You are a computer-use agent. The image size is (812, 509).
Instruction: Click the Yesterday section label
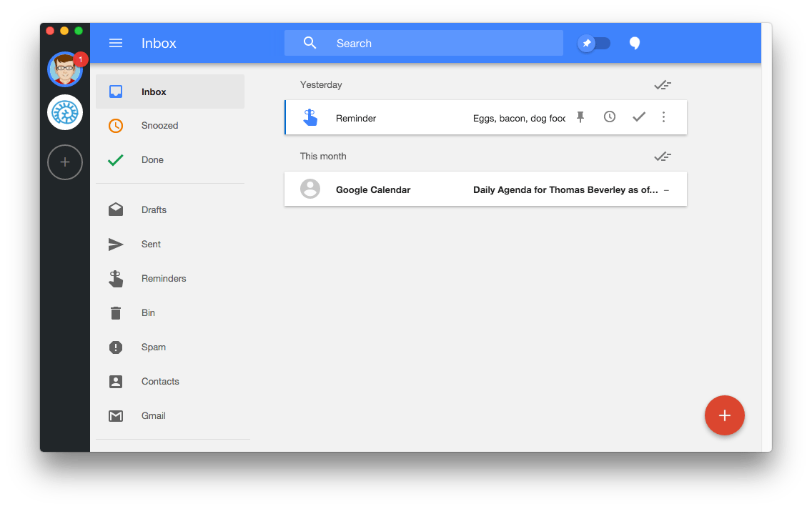pyautogui.click(x=321, y=85)
